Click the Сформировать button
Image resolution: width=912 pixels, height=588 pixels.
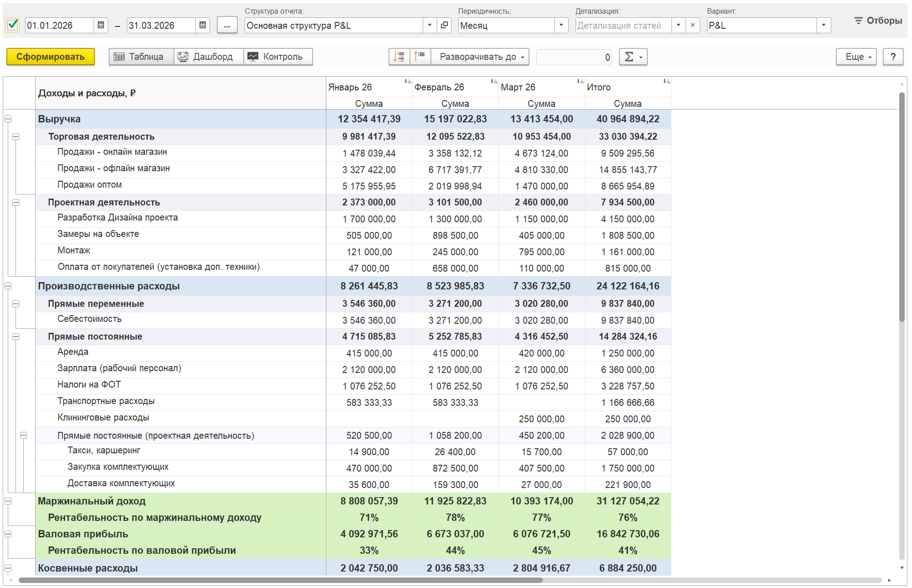[51, 57]
